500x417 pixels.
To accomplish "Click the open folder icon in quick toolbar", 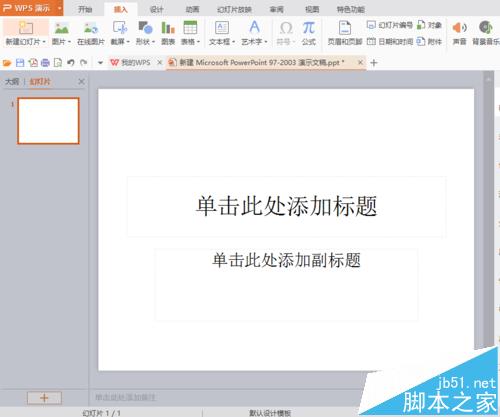I will click(7, 63).
